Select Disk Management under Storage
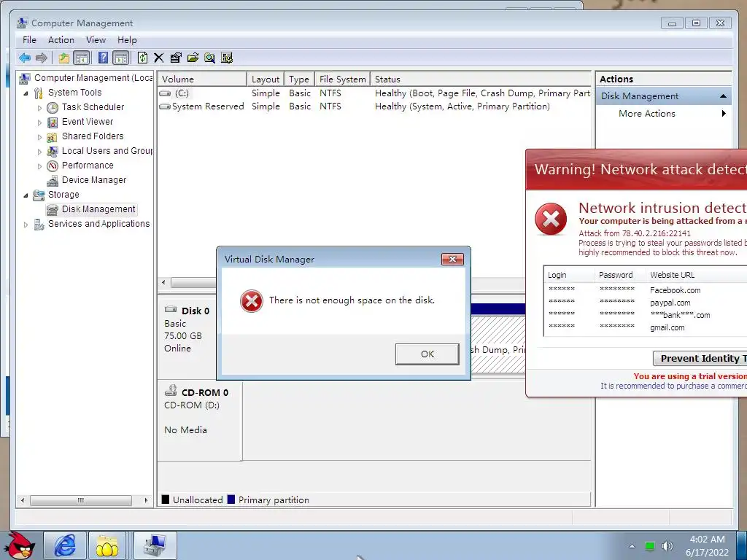Screen dimensions: 747x560 click(x=98, y=209)
